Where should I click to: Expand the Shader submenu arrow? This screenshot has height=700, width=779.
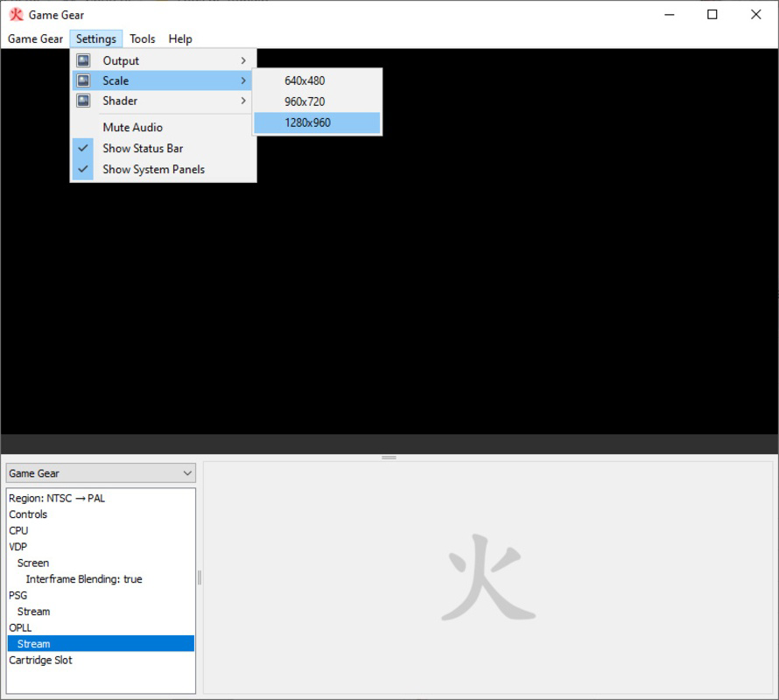tap(243, 101)
